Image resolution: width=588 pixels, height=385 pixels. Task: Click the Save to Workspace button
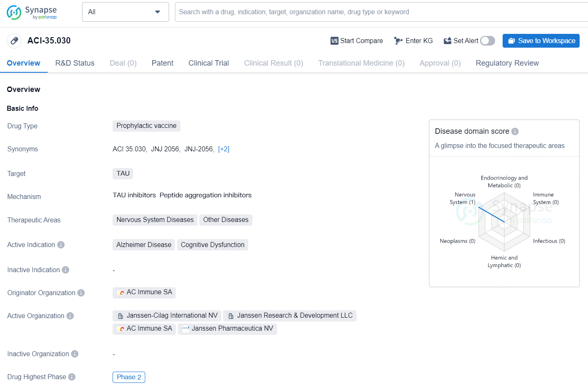click(541, 41)
